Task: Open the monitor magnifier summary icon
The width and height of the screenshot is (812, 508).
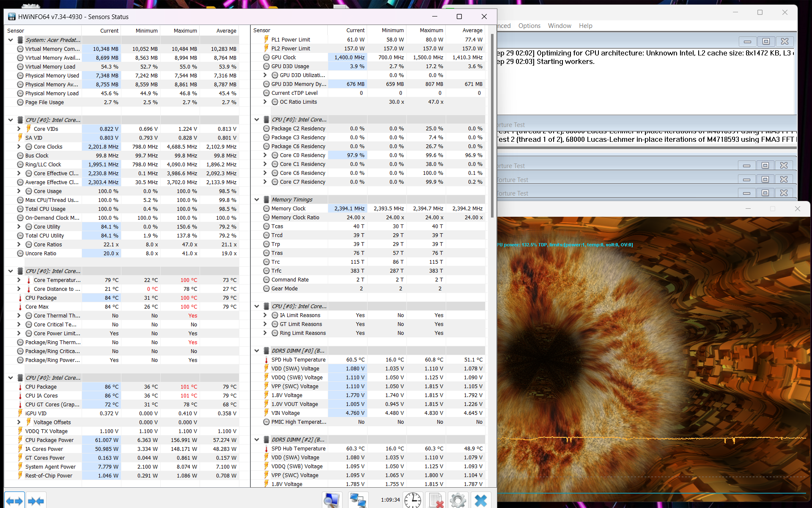Action: [332, 500]
